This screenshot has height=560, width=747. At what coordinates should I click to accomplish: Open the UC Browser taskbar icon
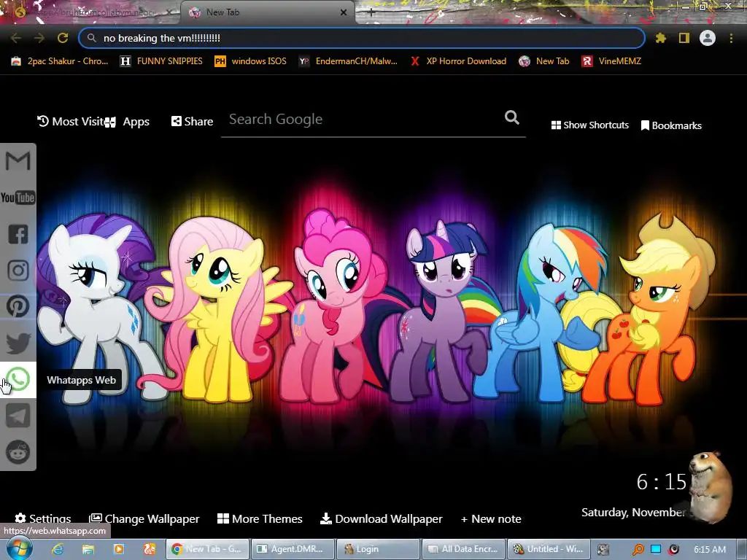pos(149,549)
